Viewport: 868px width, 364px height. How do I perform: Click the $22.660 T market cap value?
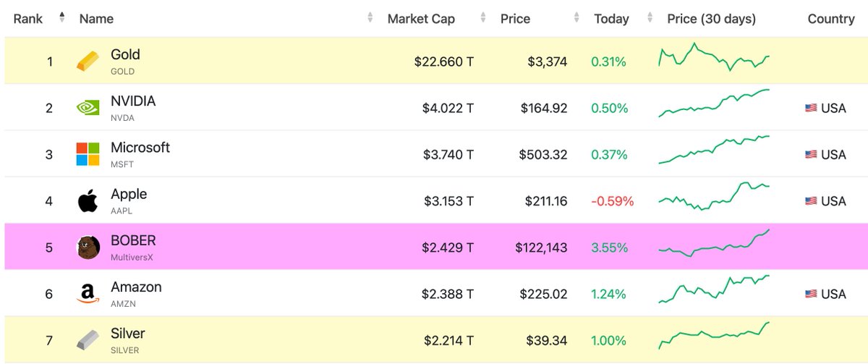pyautogui.click(x=444, y=62)
